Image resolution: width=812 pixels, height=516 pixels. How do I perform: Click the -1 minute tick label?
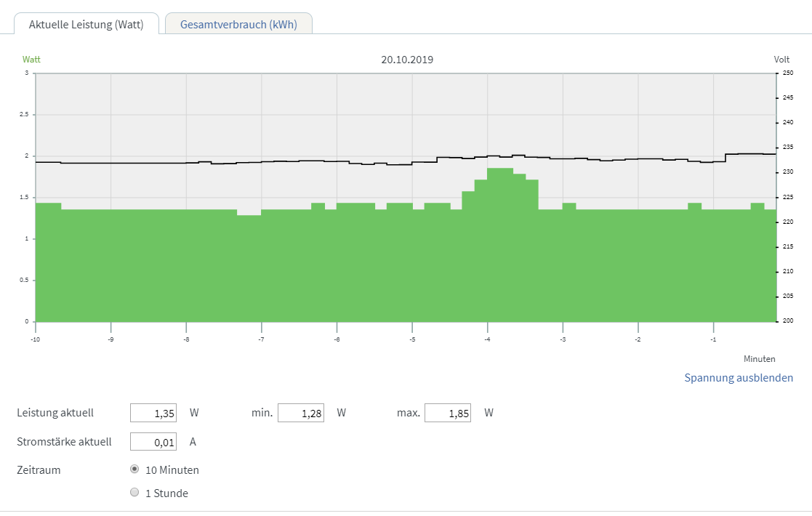(713, 339)
